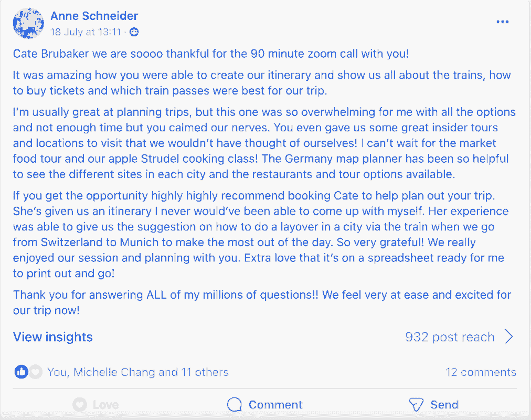Click the Comment label to write a comment

275,405
